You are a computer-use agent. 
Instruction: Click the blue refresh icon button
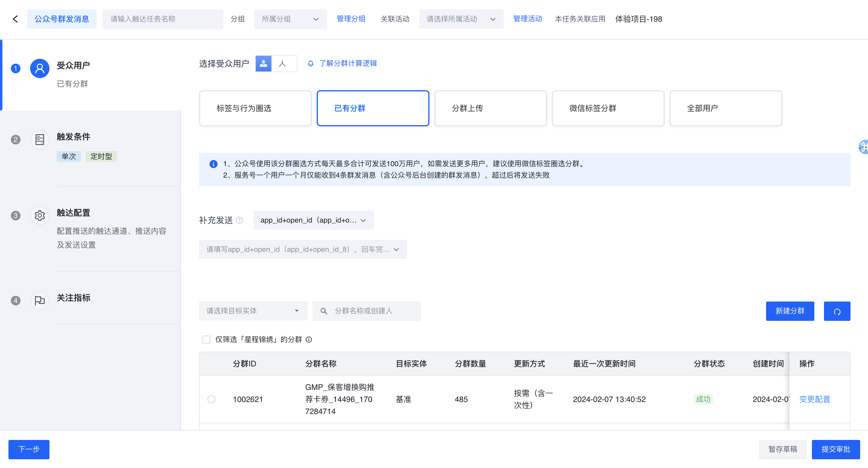(x=837, y=311)
